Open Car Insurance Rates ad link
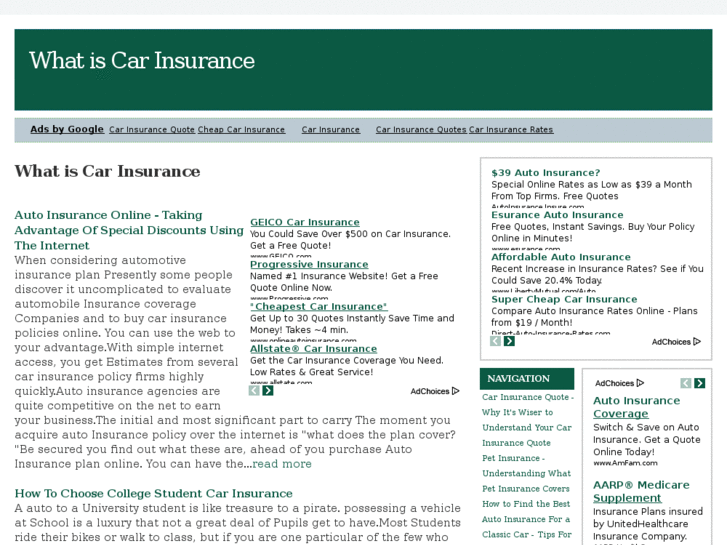This screenshot has width=727, height=545. 511,130
